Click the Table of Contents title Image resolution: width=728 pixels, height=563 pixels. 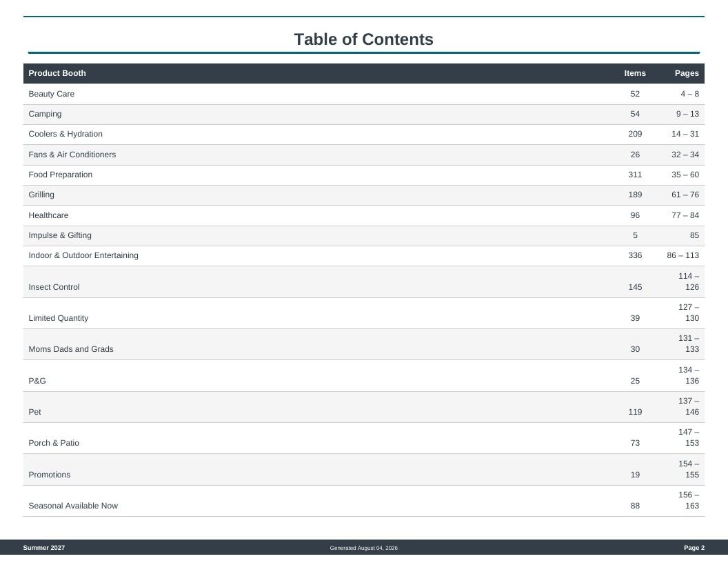tap(364, 39)
